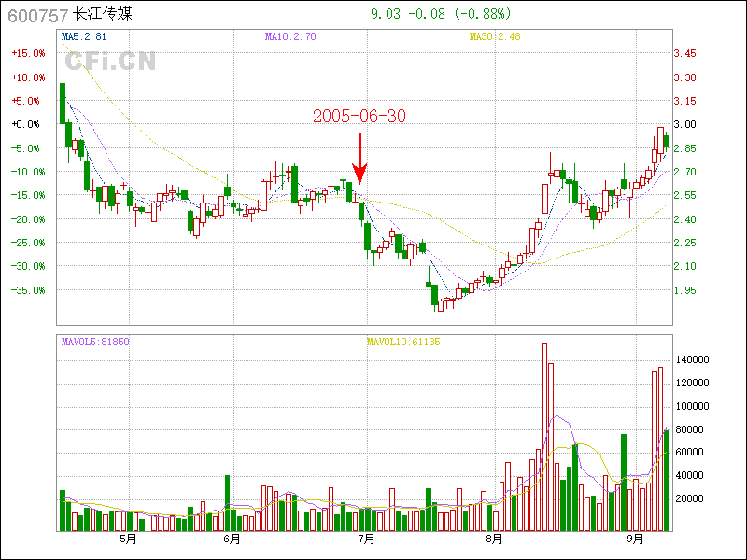
Task: Click the -20.0% percent axis label
Action: [x=29, y=219]
